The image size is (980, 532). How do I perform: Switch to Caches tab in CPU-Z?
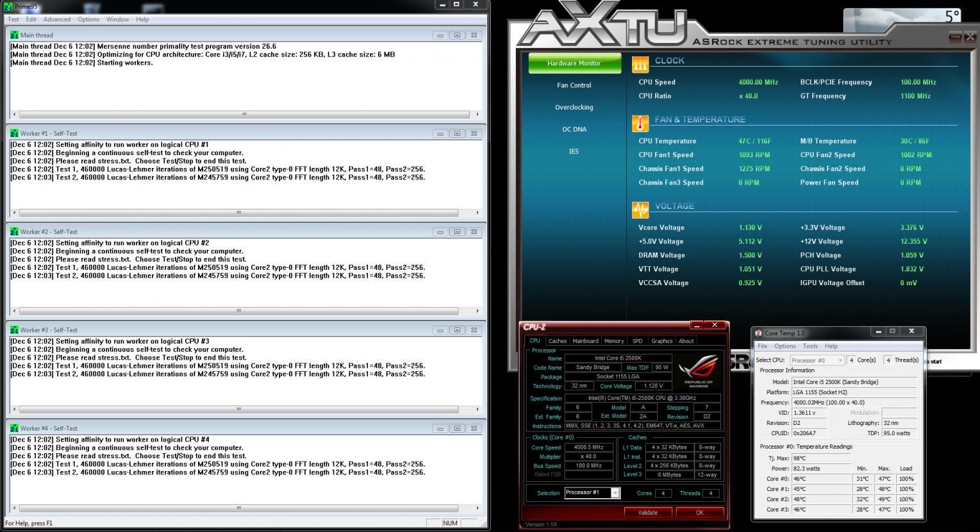(x=558, y=341)
